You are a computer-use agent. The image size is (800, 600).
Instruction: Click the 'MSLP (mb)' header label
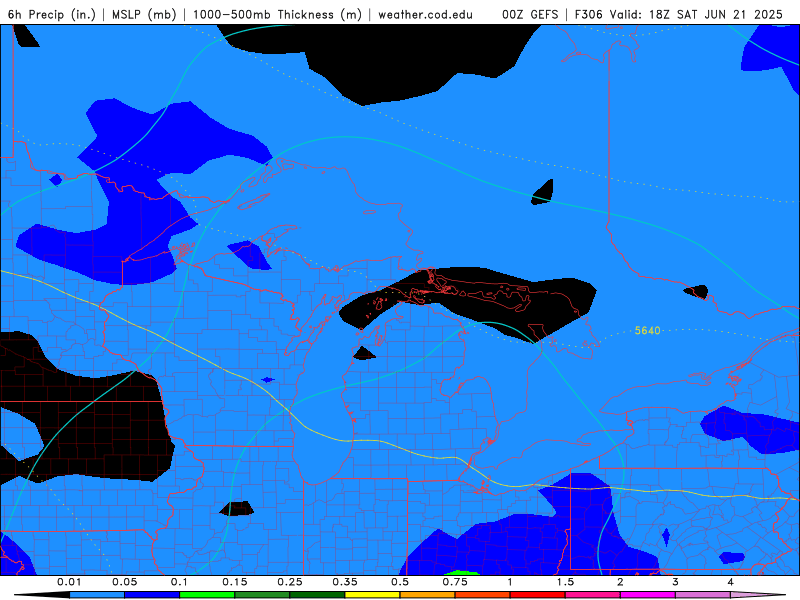click(144, 15)
